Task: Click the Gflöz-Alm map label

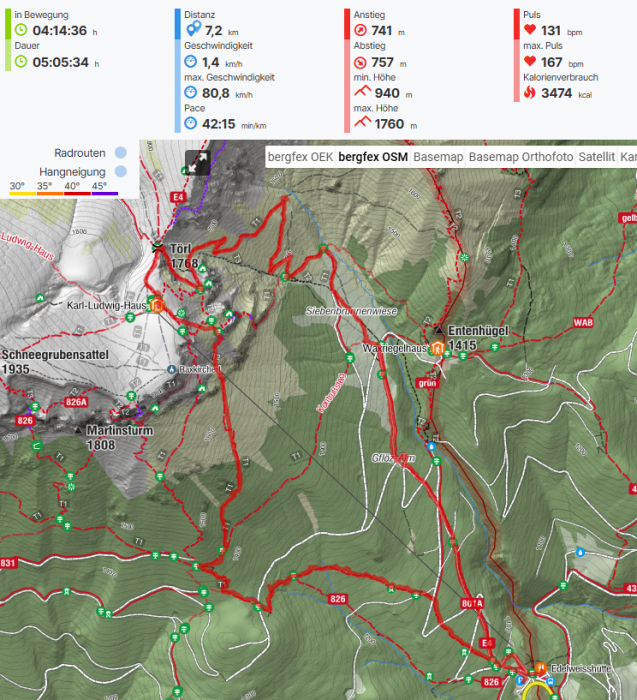Action: pyautogui.click(x=393, y=458)
